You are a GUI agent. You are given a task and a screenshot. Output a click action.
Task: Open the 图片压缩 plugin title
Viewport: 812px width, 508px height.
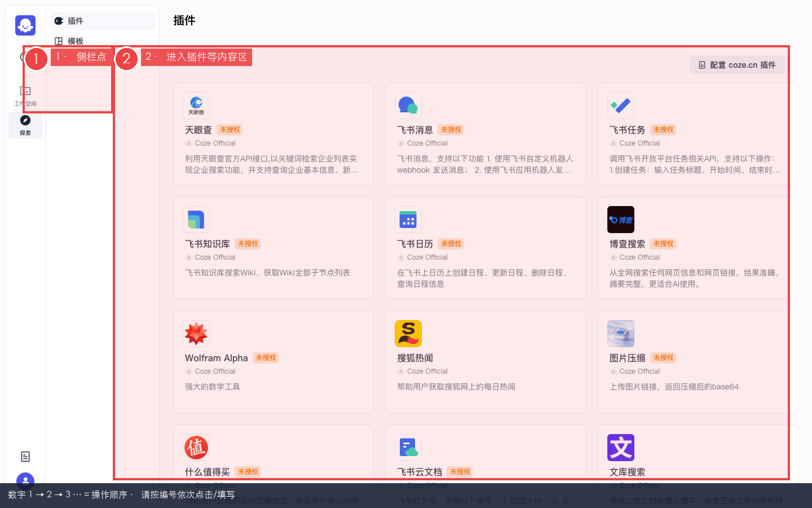(x=628, y=358)
